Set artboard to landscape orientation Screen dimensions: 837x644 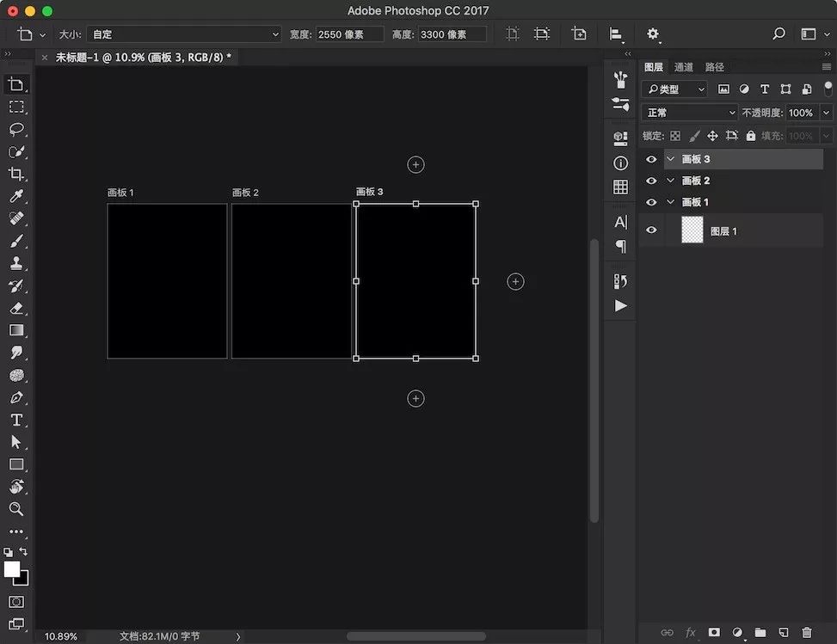(x=542, y=34)
